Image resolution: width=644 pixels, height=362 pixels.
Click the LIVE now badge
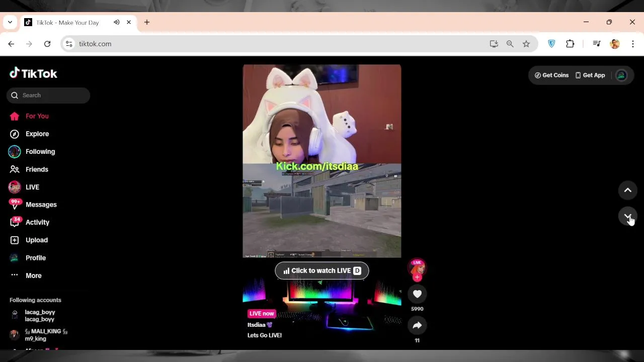coord(262,313)
